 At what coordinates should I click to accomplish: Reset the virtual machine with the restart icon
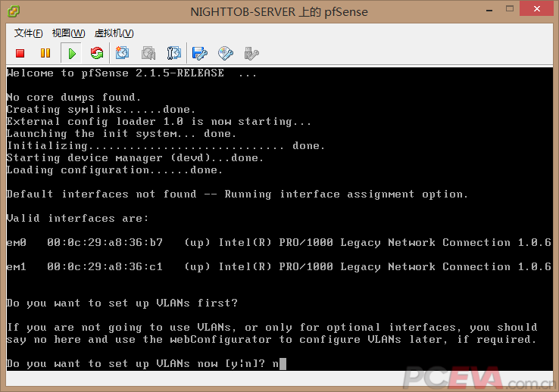(96, 53)
